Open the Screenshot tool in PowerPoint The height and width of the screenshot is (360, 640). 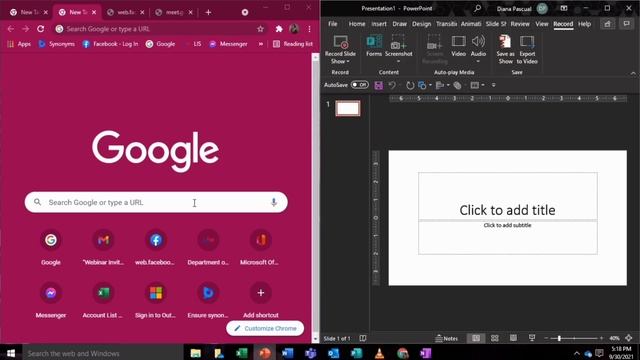coord(398,46)
